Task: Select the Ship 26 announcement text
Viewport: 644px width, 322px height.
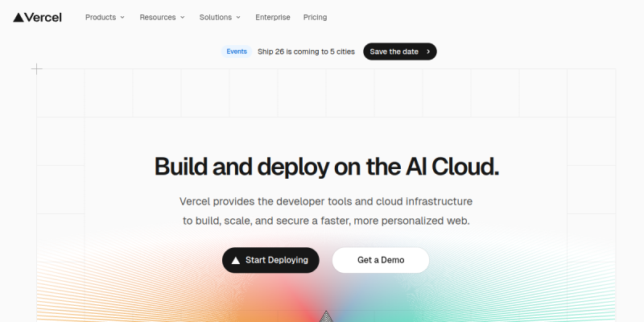Action: (306, 52)
